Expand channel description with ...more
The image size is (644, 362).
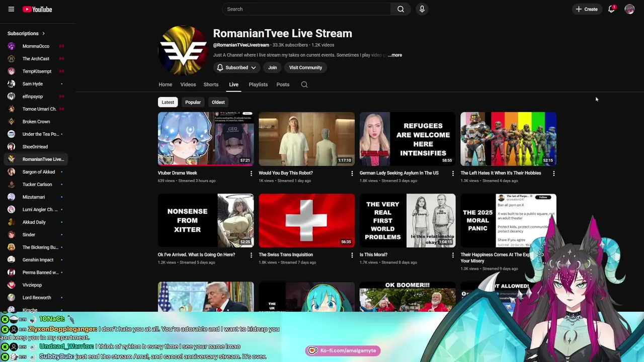[x=395, y=55]
